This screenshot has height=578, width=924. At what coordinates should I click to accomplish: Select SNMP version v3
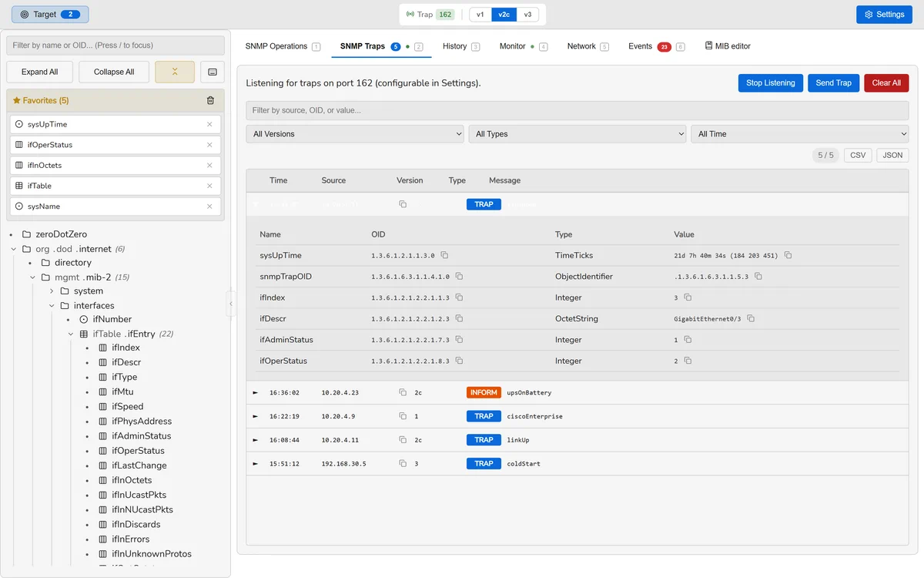point(527,15)
